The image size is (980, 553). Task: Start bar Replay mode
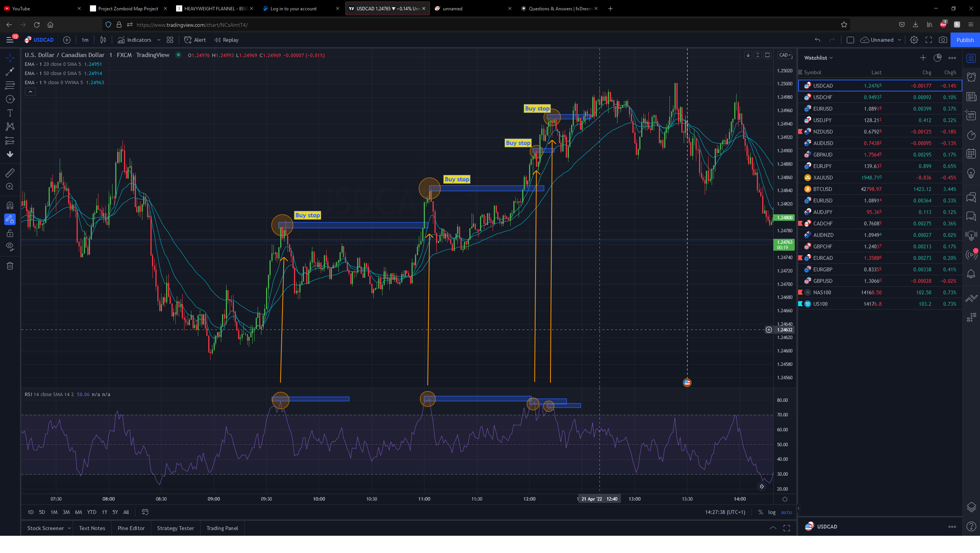tap(226, 40)
